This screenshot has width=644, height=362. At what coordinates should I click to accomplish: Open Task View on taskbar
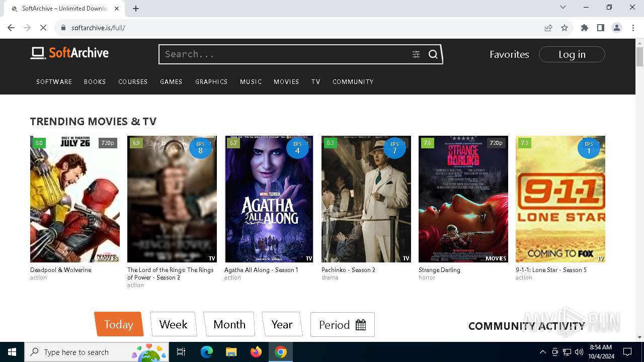coord(181,352)
